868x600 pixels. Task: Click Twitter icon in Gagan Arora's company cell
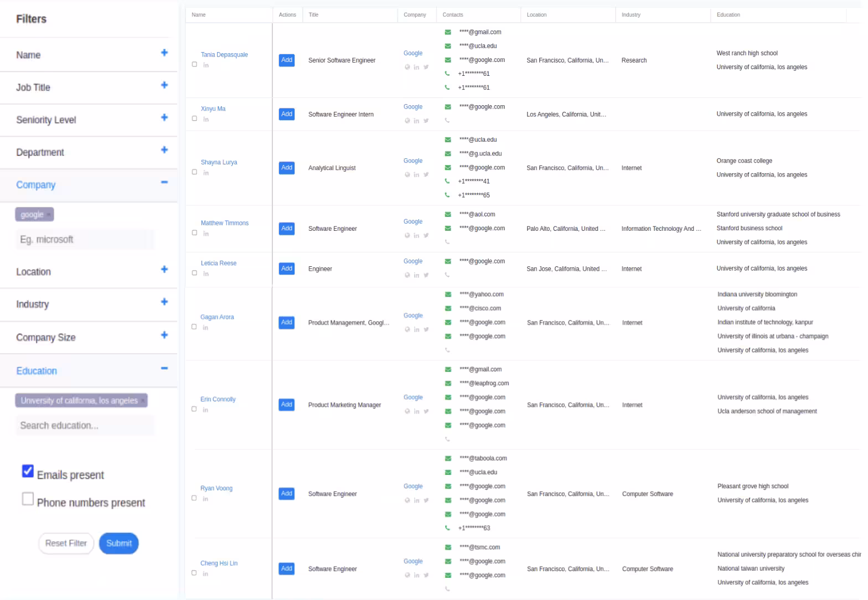click(x=426, y=330)
